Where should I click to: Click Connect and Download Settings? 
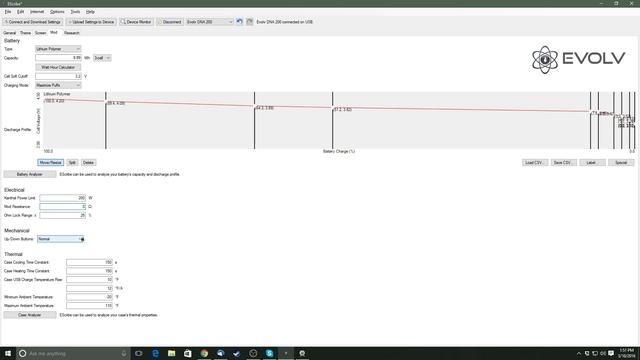[33, 22]
